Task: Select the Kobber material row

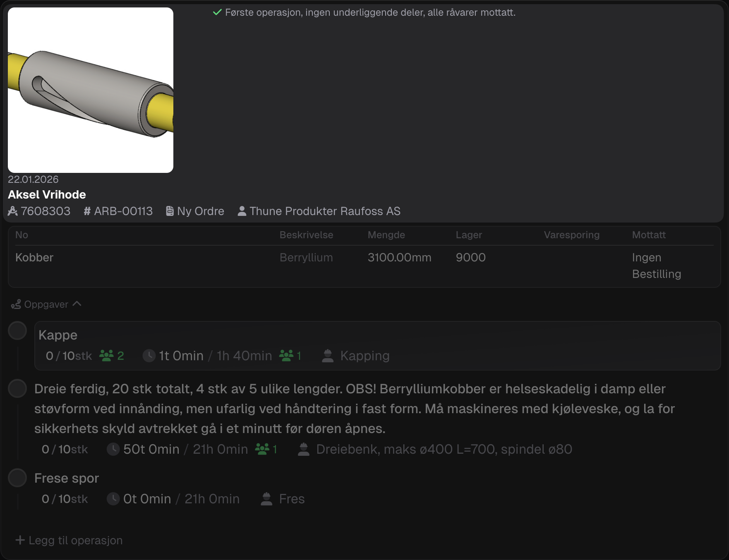Action: click(34, 258)
